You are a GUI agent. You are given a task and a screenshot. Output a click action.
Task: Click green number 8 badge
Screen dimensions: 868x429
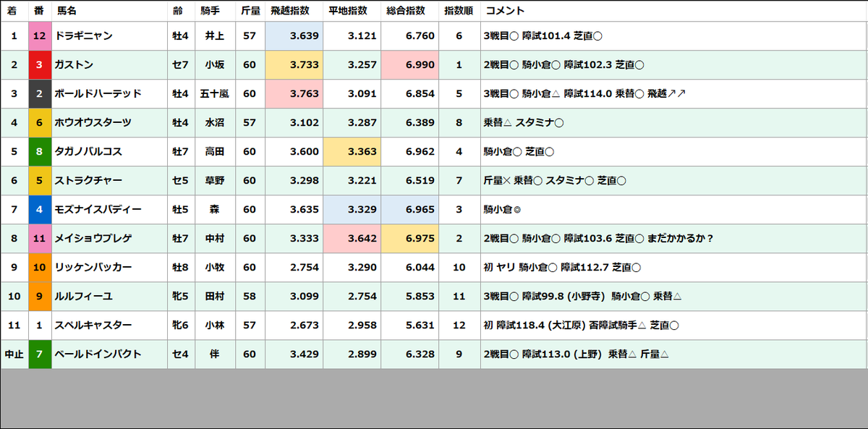point(40,152)
